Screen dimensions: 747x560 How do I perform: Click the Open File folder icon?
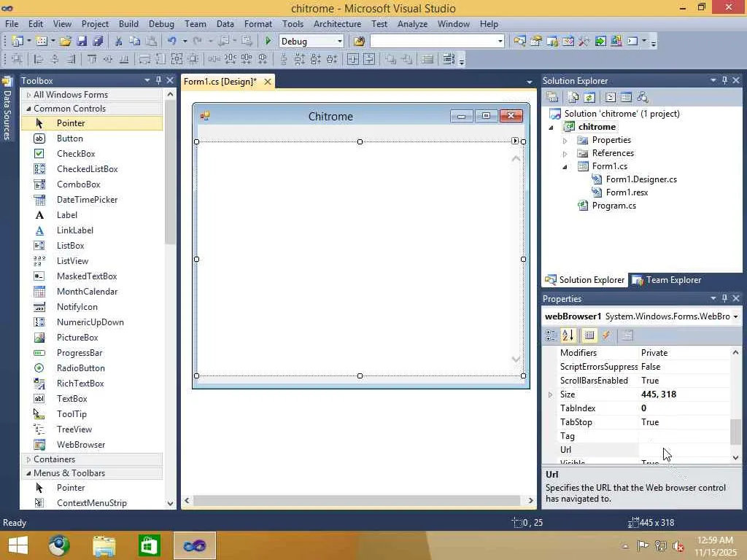[x=65, y=42]
